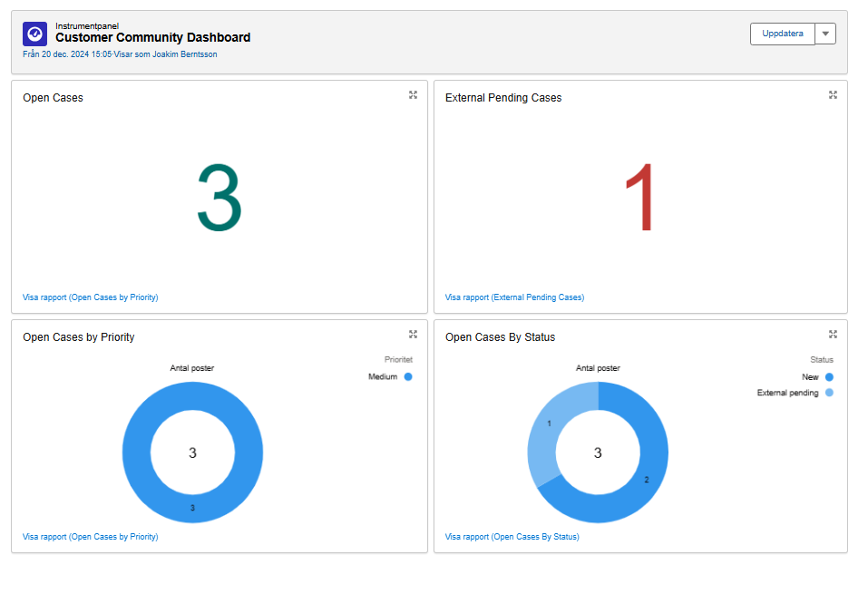This screenshot has height=594, width=868.
Task: Expand the External Pending Cases widget
Action: tap(833, 95)
